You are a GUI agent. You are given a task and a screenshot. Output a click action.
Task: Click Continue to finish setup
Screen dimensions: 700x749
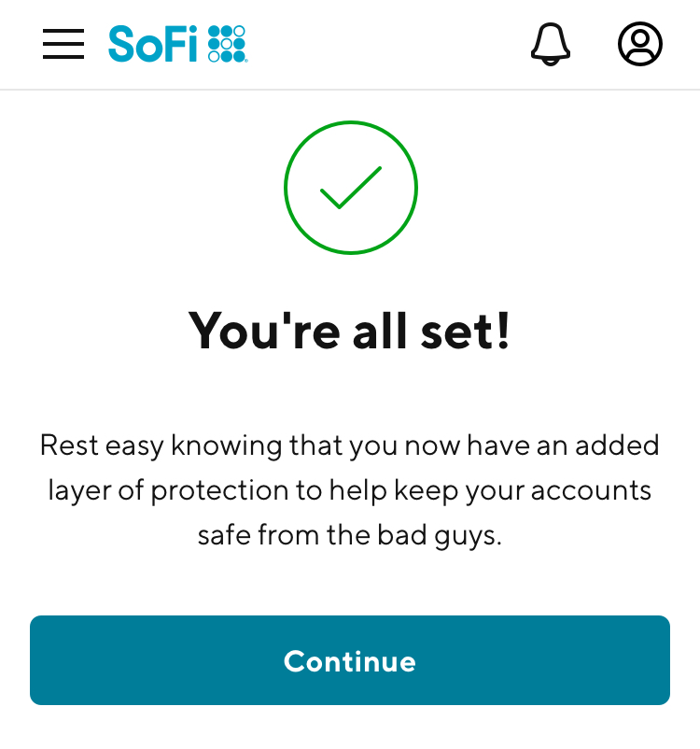point(350,660)
